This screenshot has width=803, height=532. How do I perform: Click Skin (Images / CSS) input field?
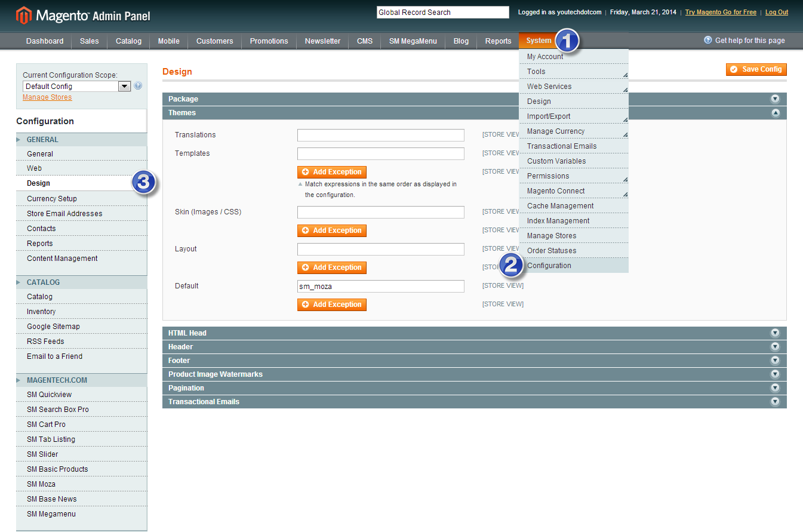point(381,212)
